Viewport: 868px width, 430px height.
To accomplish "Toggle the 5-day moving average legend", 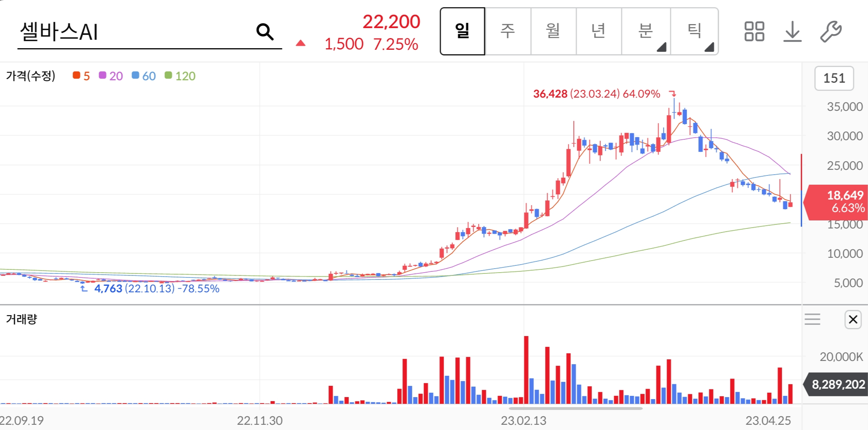I will [x=81, y=76].
